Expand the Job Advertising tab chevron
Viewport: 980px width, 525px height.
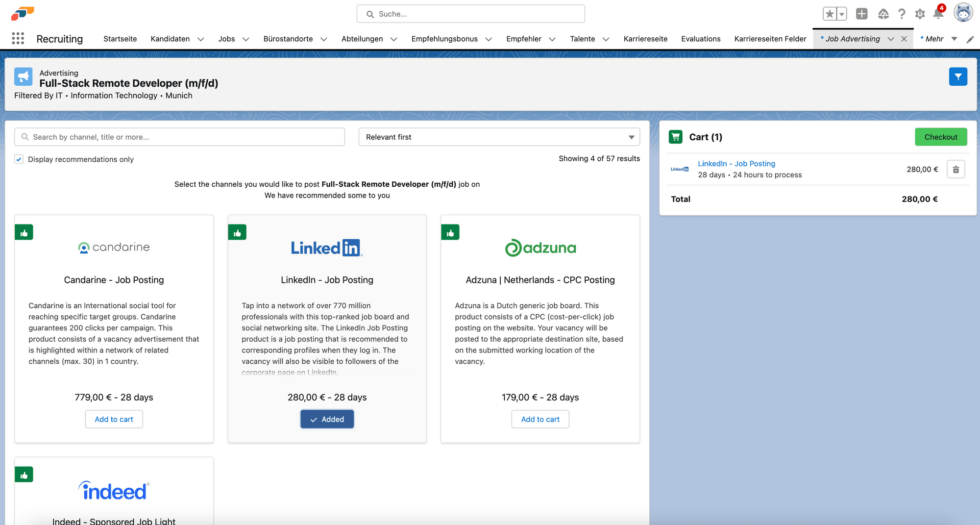891,39
